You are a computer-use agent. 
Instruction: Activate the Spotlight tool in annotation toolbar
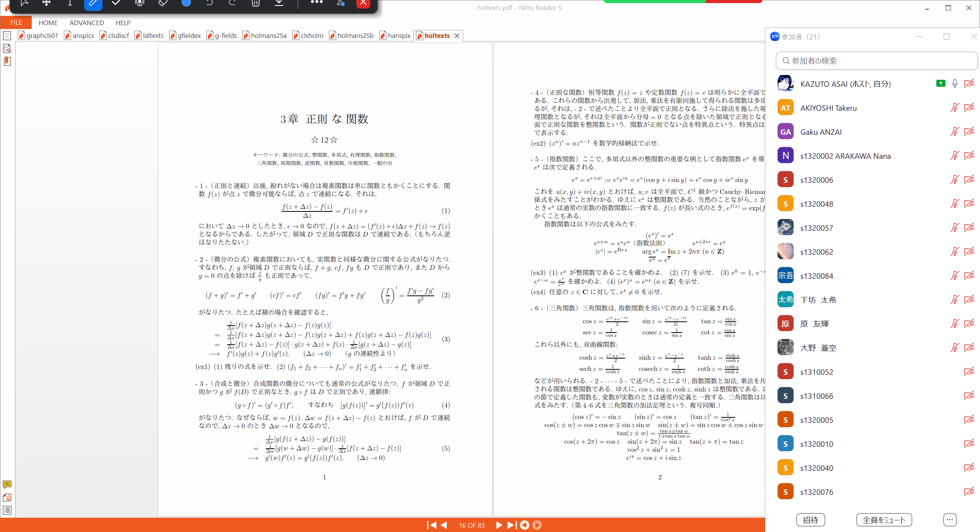click(x=139, y=3)
